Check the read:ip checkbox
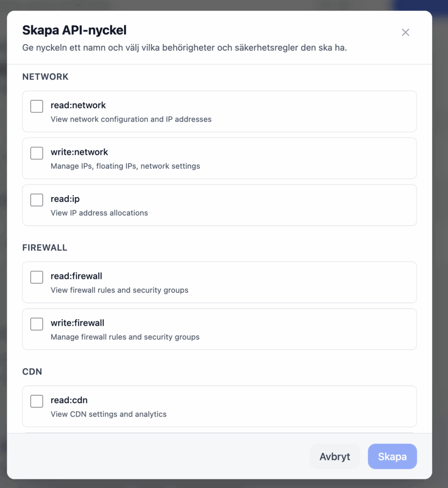Image resolution: width=448 pixels, height=488 pixels. click(37, 200)
